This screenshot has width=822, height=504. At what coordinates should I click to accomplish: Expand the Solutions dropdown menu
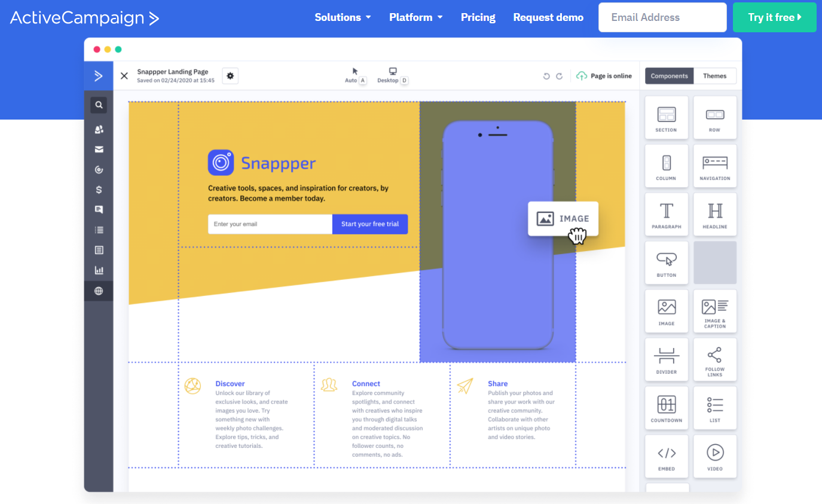[x=343, y=17]
